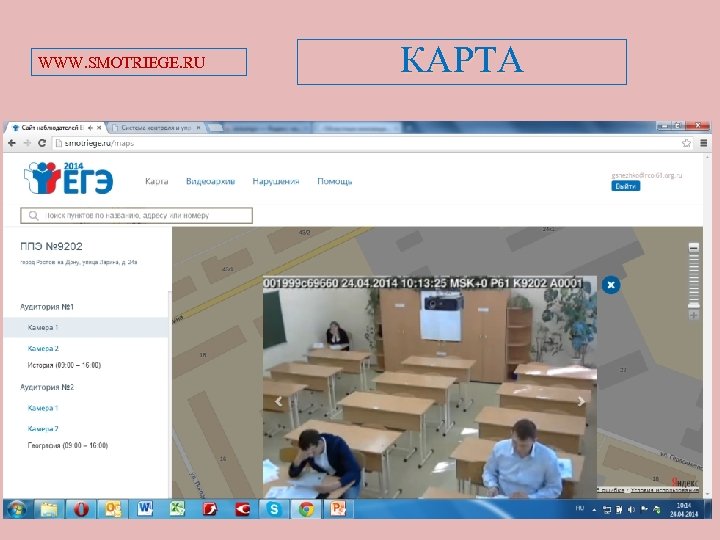Open the Нарушения section
Viewport: 720px width, 540px height.
(276, 181)
